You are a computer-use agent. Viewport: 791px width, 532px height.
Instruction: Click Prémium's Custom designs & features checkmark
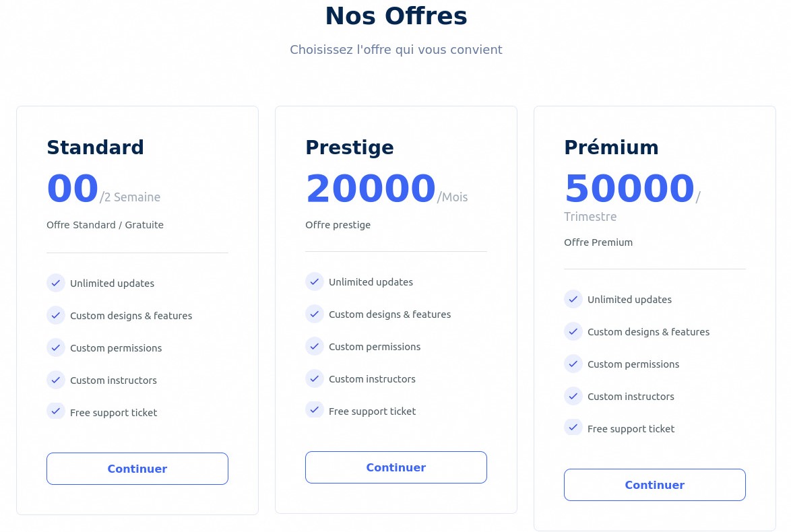coord(573,331)
